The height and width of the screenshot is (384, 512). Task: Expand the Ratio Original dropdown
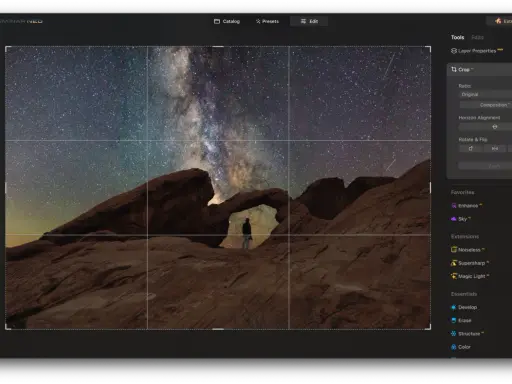click(x=486, y=94)
